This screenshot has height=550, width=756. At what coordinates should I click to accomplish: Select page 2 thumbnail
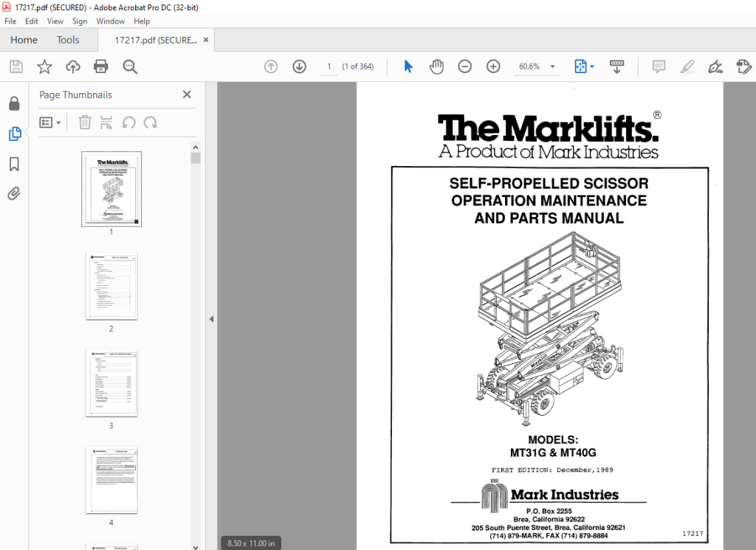coord(111,286)
